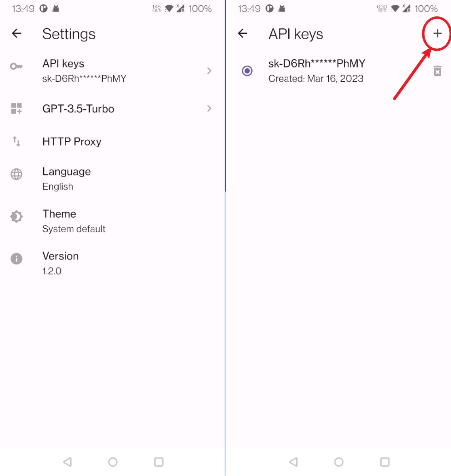Screen dimensions: 451x476
Task: Open the Version entry
Action: (x=113, y=263)
